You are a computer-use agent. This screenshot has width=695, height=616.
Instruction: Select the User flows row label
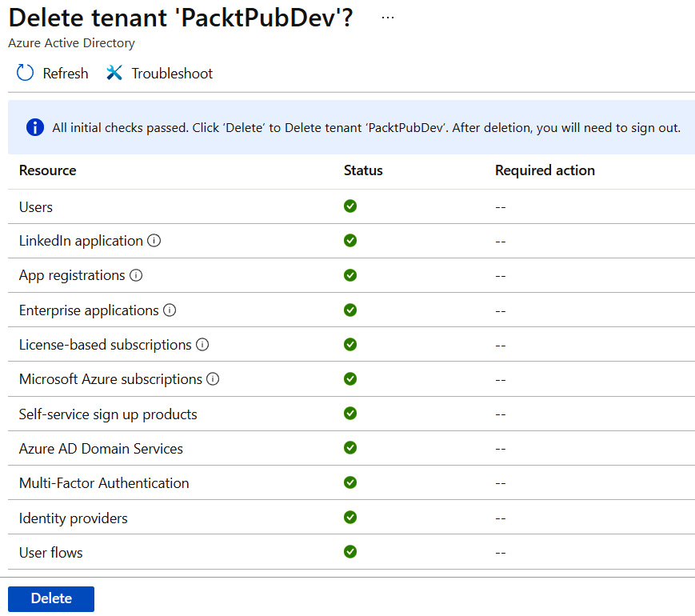(x=51, y=553)
